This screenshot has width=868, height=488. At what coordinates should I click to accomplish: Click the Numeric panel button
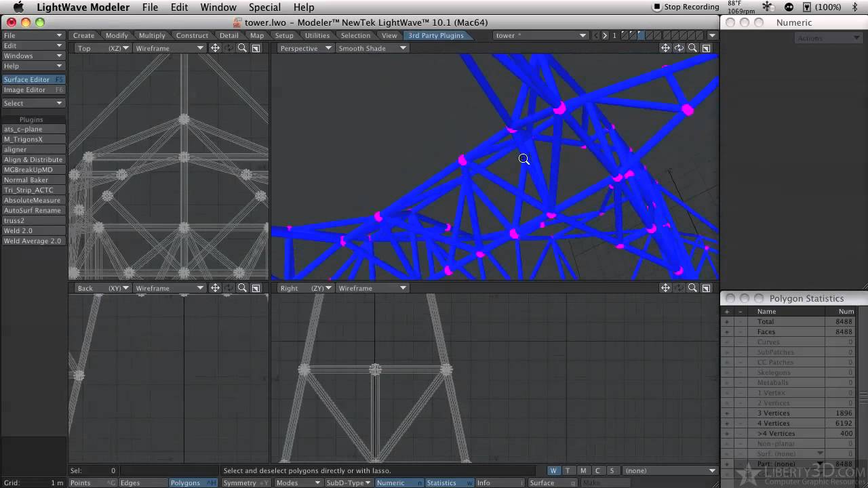tap(399, 483)
